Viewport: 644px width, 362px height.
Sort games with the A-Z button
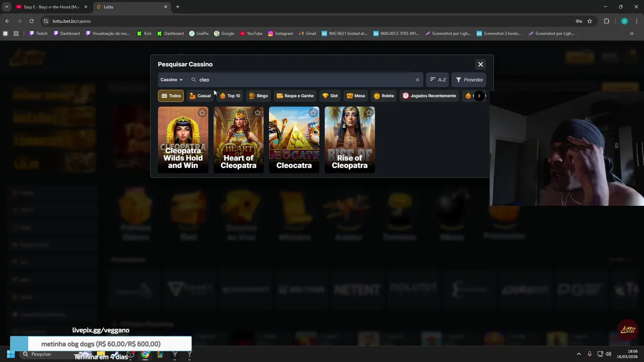(438, 79)
